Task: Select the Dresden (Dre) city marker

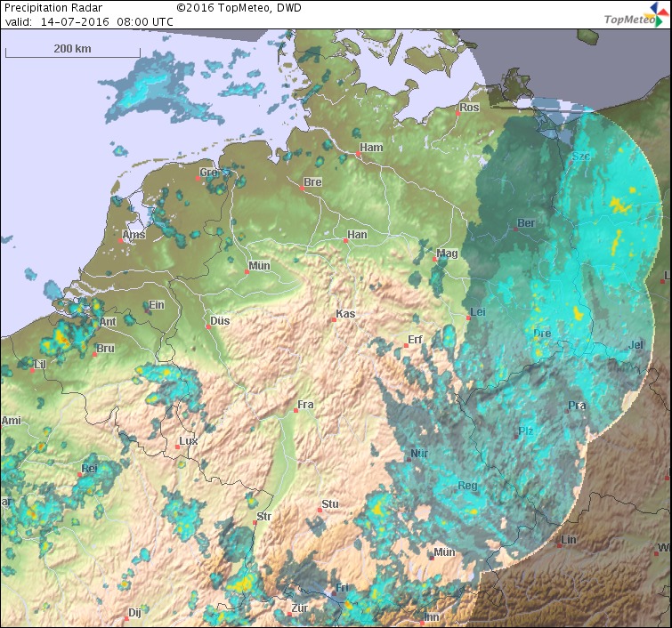Action: tap(531, 340)
